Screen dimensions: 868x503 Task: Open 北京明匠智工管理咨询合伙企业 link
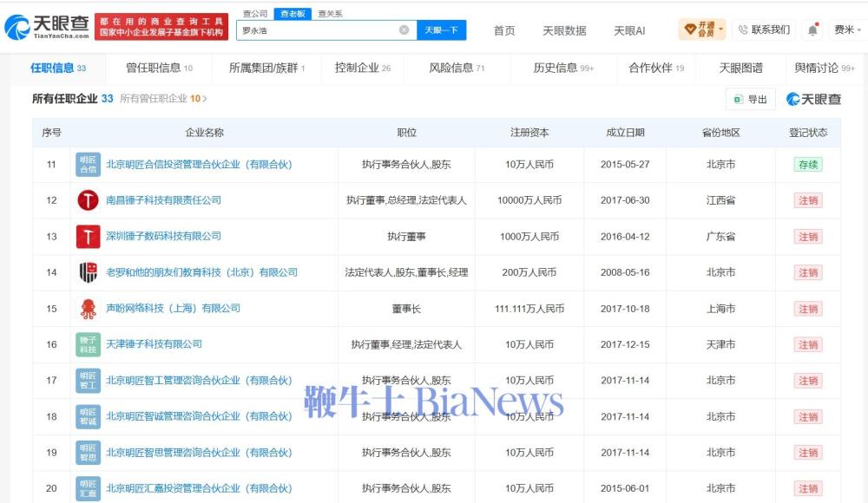(199, 380)
